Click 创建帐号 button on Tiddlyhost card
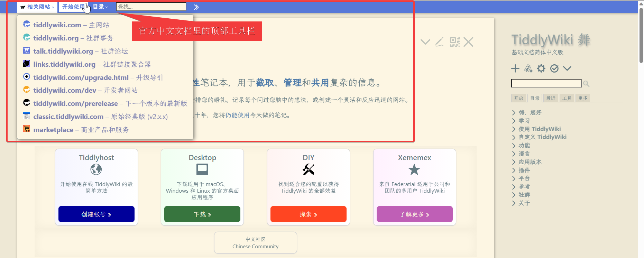The width and height of the screenshot is (644, 258). 96,214
